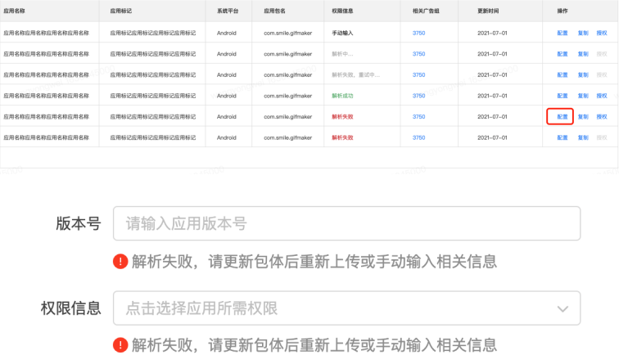Focus the 版本号 version number input

[346, 223]
